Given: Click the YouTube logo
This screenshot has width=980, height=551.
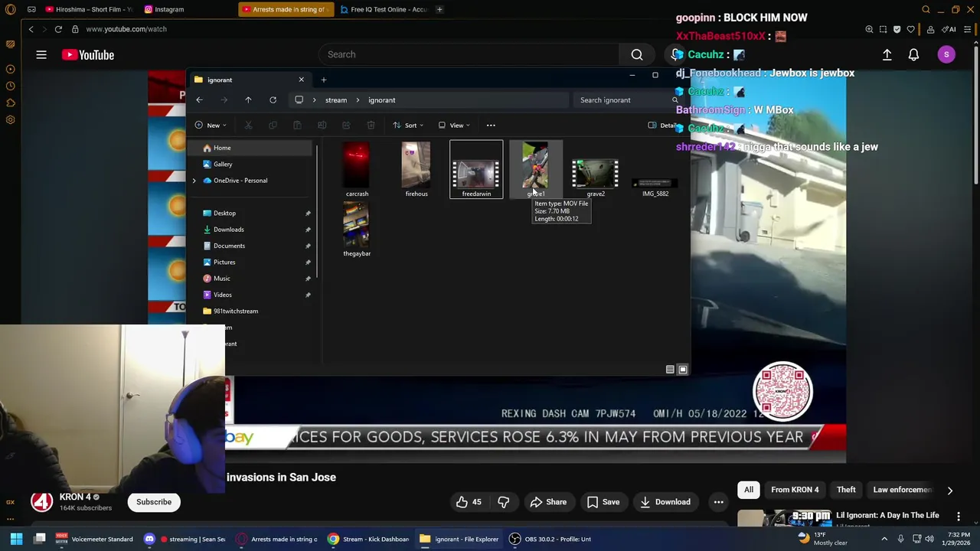Looking at the screenshot, I should tap(88, 54).
